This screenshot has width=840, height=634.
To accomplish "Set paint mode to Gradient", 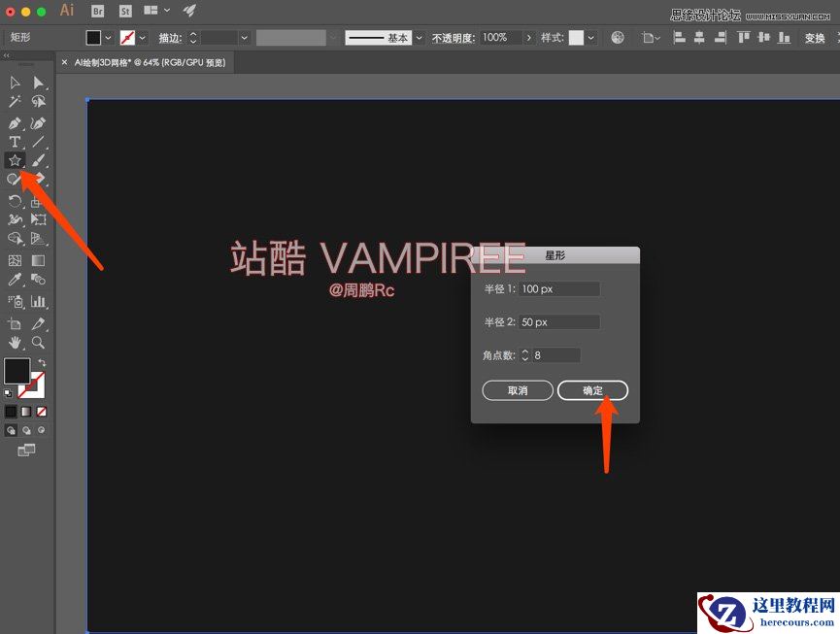I will click(x=26, y=412).
